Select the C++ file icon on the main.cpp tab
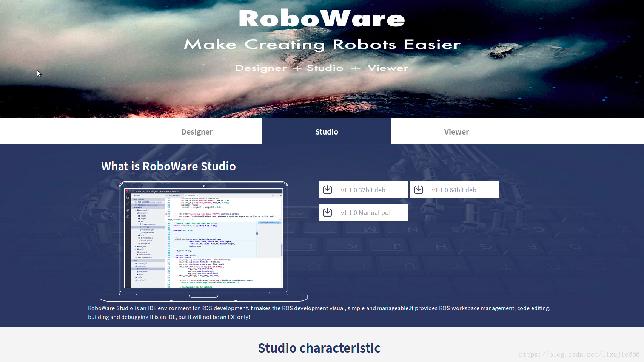The width and height of the screenshot is (644, 362). [x=186, y=196]
